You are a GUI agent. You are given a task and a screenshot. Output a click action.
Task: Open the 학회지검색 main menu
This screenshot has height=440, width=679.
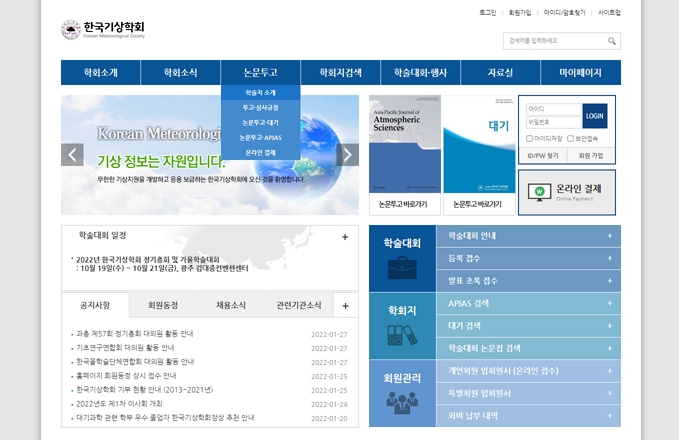(x=340, y=73)
